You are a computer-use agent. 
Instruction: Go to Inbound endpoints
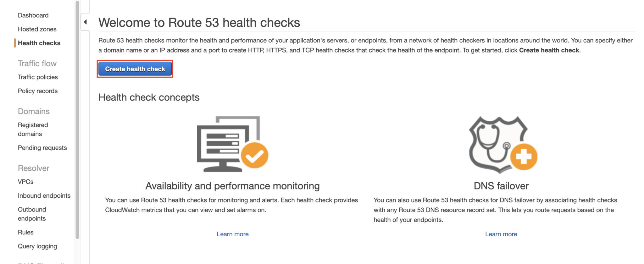pos(44,195)
